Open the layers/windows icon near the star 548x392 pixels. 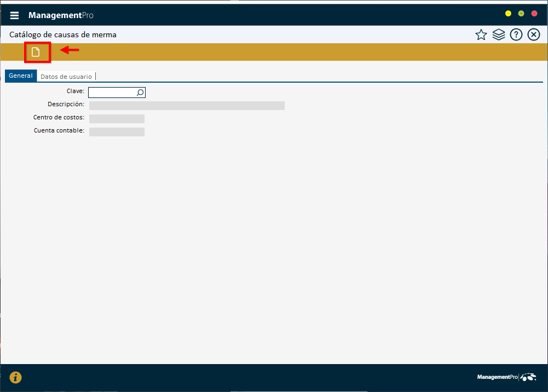498,34
